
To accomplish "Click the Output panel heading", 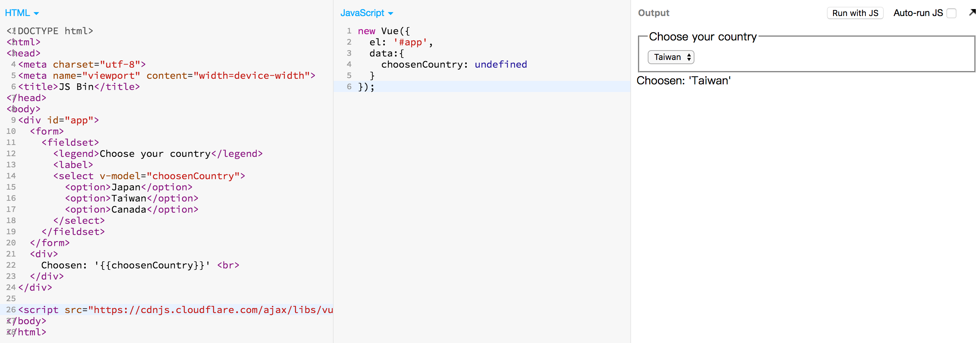I will coord(654,13).
